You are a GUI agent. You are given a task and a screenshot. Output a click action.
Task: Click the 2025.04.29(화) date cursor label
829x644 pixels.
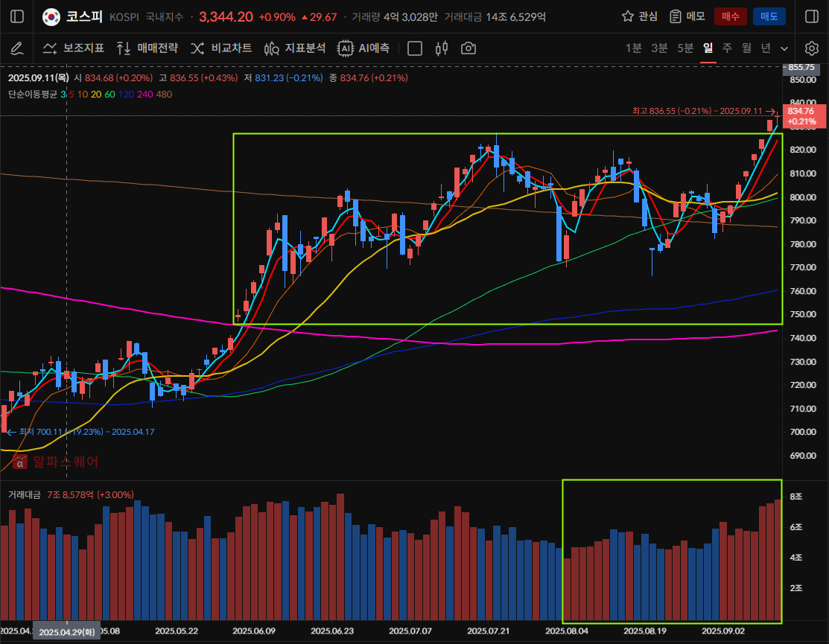click(66, 632)
